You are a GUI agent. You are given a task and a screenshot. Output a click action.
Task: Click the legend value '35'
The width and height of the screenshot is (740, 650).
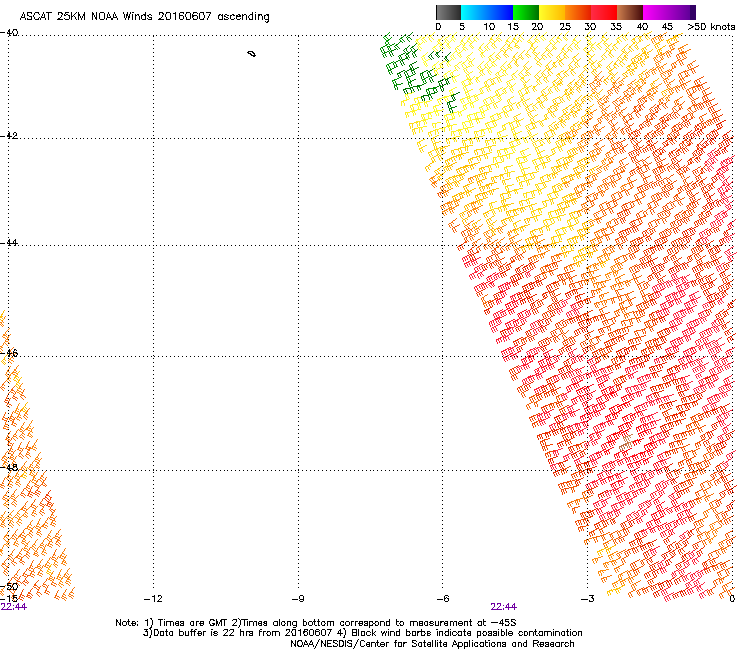pyautogui.click(x=616, y=27)
